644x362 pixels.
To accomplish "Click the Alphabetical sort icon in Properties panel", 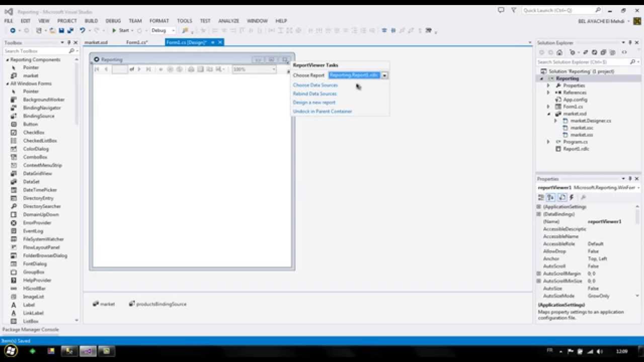I will coord(551,198).
